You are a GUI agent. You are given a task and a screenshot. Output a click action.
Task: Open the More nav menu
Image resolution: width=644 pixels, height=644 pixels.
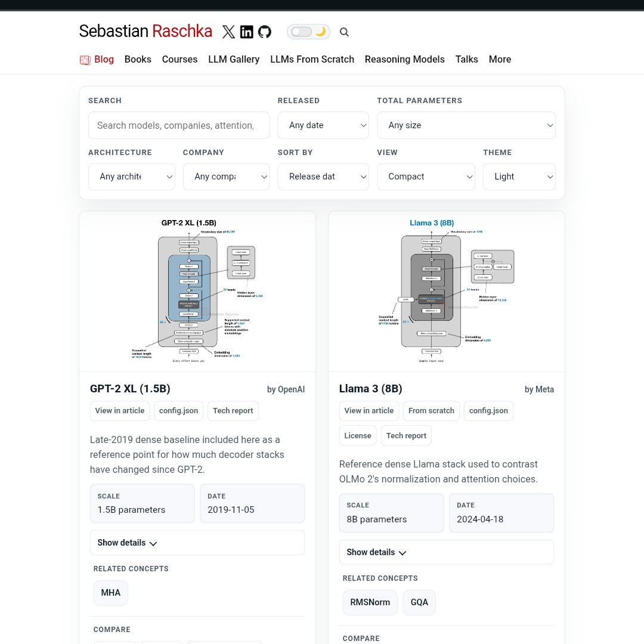[500, 59]
